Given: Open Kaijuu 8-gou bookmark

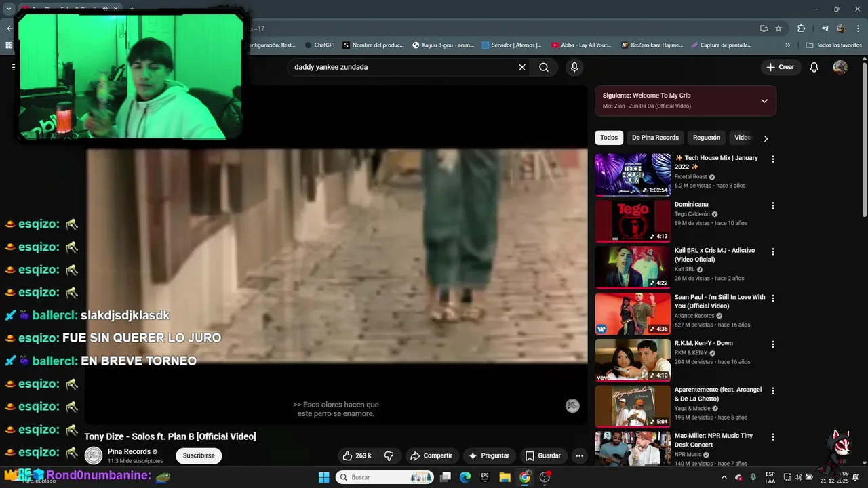Looking at the screenshot, I should (443, 45).
